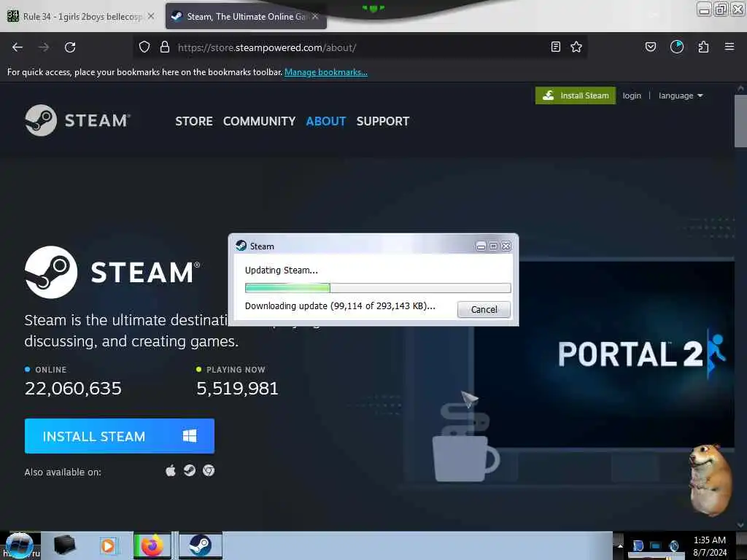Image resolution: width=747 pixels, height=560 pixels.
Task: Click the blue document tray icon
Action: click(x=638, y=545)
